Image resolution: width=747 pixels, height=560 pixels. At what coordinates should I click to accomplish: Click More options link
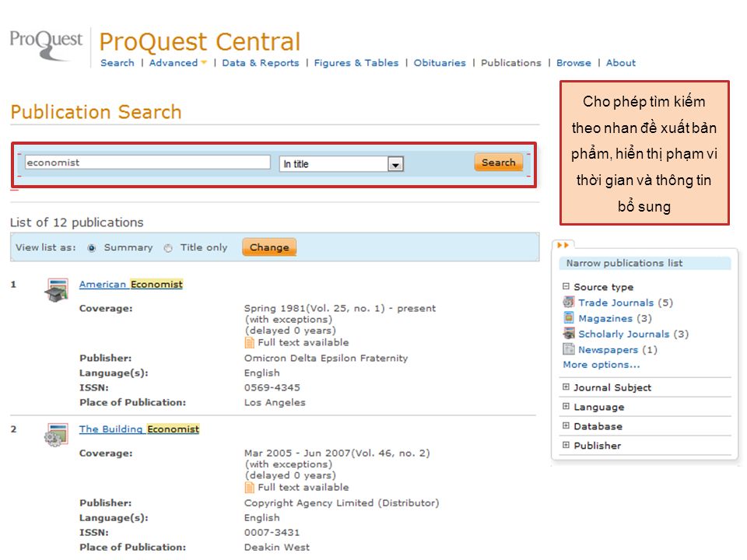click(x=601, y=364)
